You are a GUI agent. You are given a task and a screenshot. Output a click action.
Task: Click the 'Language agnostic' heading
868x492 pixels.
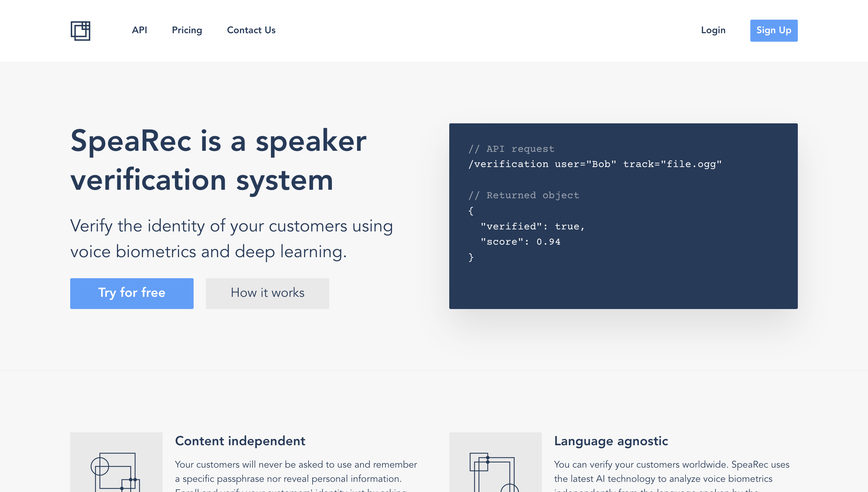pyautogui.click(x=611, y=441)
